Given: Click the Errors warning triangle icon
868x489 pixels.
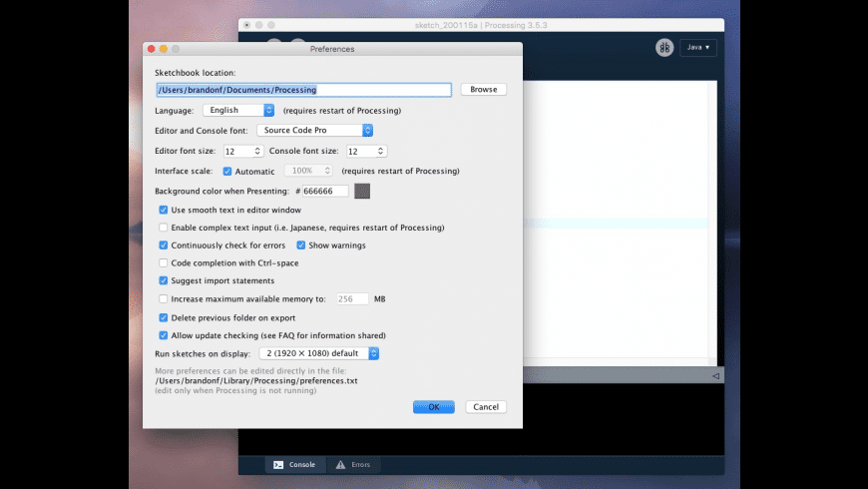Looking at the screenshot, I should click(340, 465).
